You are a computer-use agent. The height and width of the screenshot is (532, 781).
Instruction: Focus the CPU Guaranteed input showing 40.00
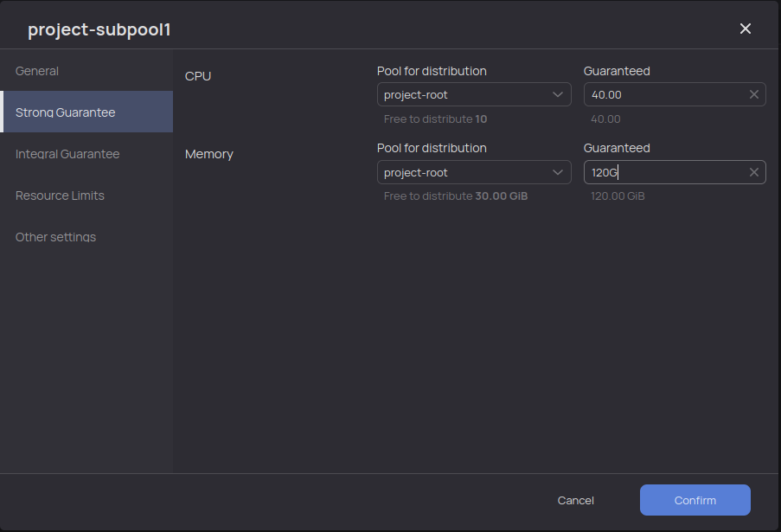[x=649, y=93]
